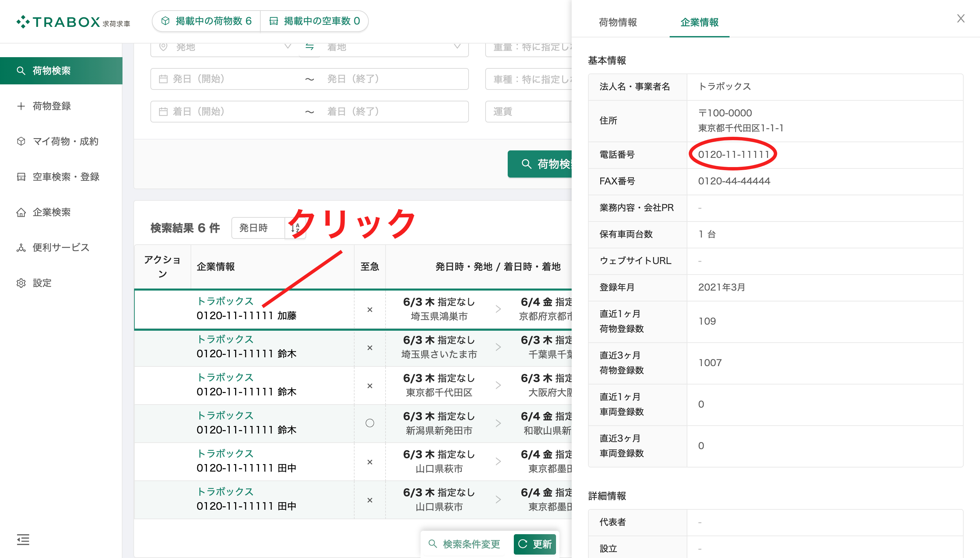Click 検索結果 6 件 heading
This screenshot has height=558, width=980.
pos(185,228)
